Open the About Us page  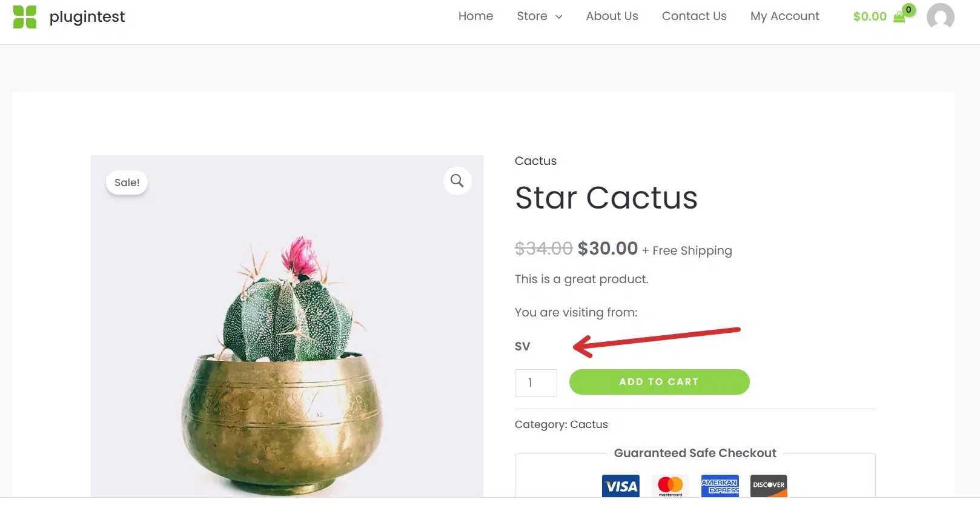[612, 16]
